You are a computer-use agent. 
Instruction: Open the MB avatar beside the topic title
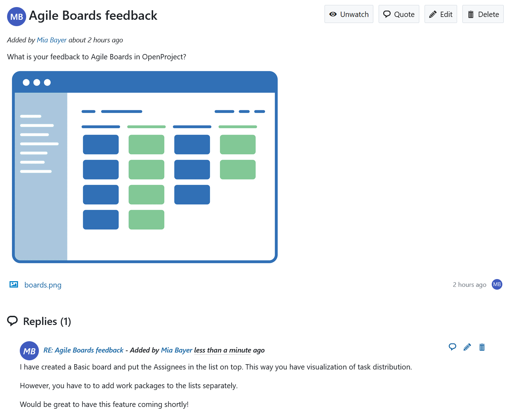point(17,17)
